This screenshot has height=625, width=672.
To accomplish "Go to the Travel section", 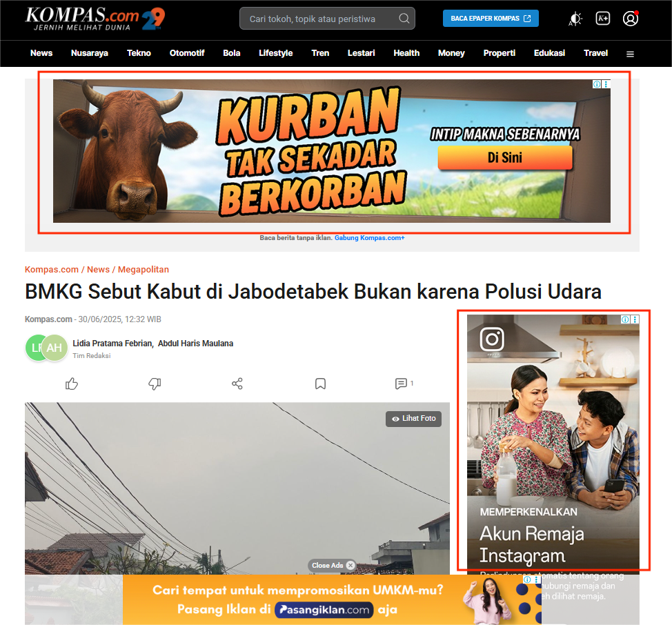I will 595,53.
